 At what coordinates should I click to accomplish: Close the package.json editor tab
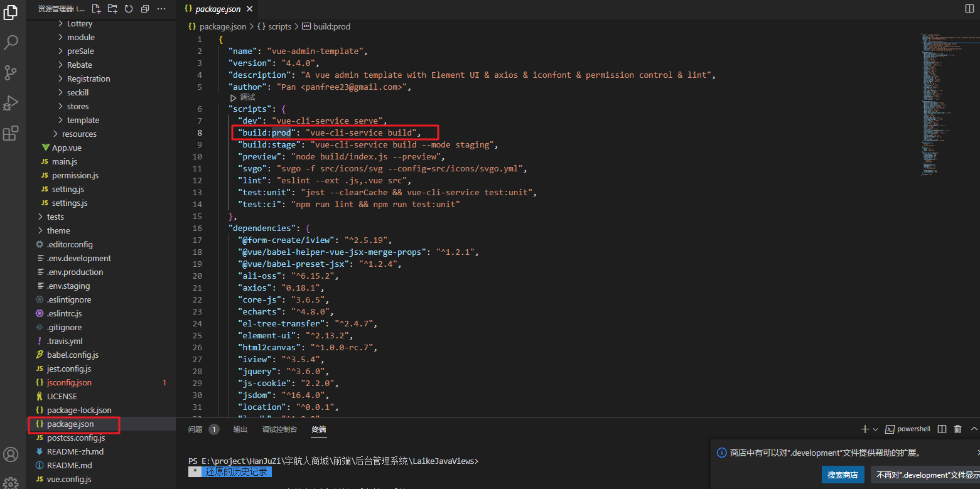pos(250,9)
